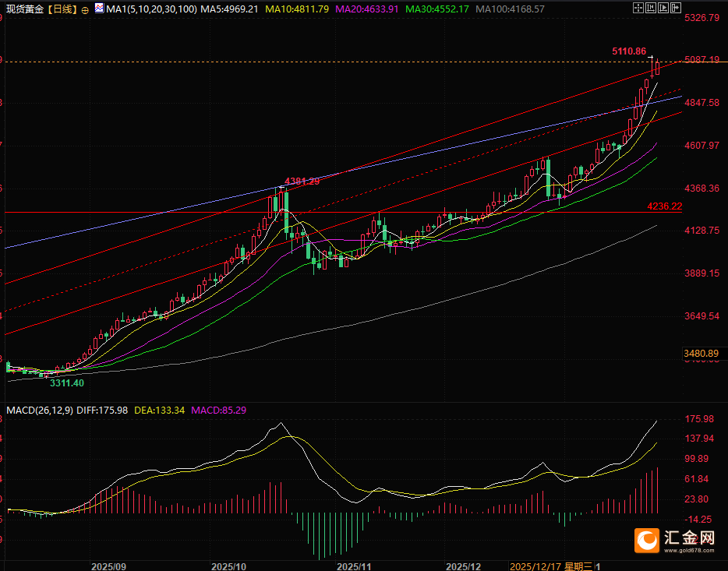The height and width of the screenshot is (571, 728).
Task: Click the DIFF:175.98 readout
Action: click(102, 410)
